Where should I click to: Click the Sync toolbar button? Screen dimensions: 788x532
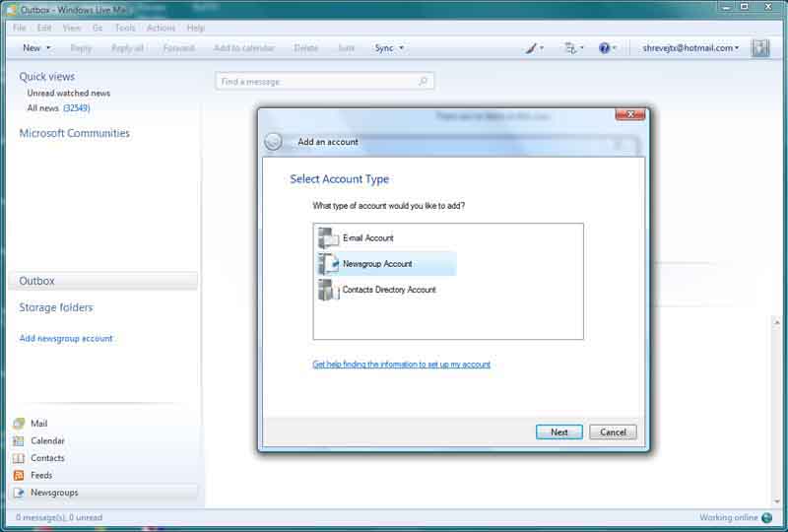click(x=384, y=48)
